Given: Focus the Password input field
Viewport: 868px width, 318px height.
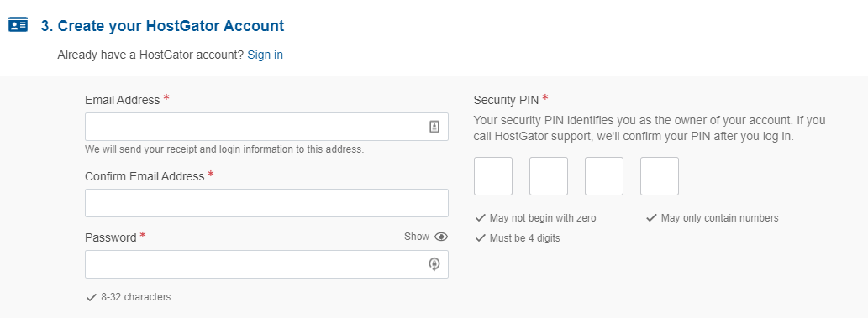Looking at the screenshot, I should (266, 264).
